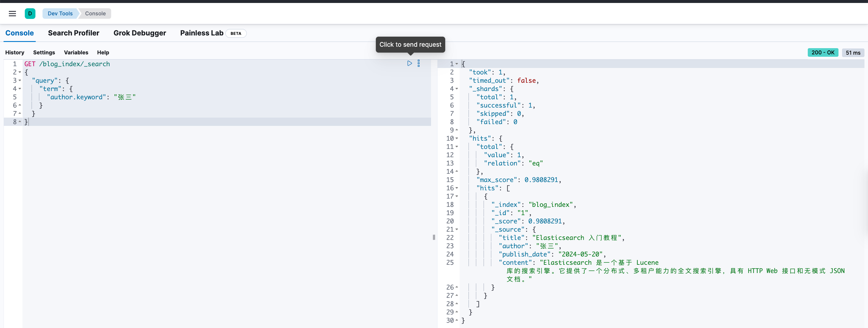
Task: Click the panel resize handle between editors
Action: 434,237
